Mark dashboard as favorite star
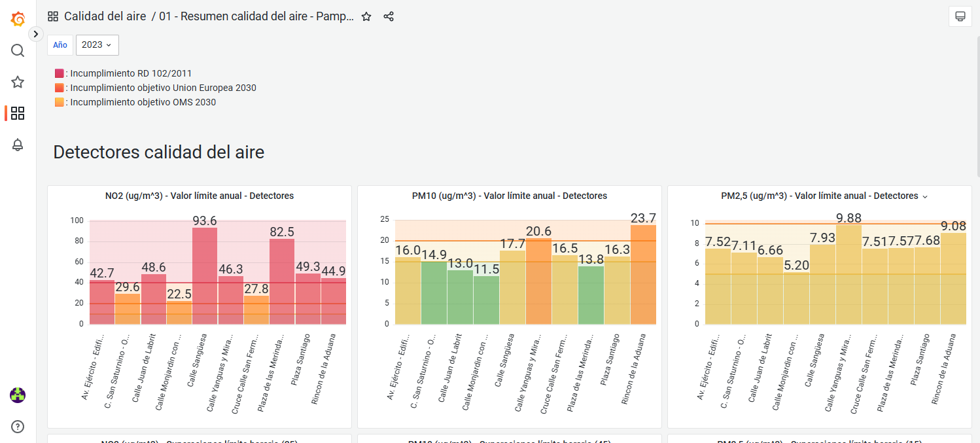The image size is (980, 443). click(366, 17)
